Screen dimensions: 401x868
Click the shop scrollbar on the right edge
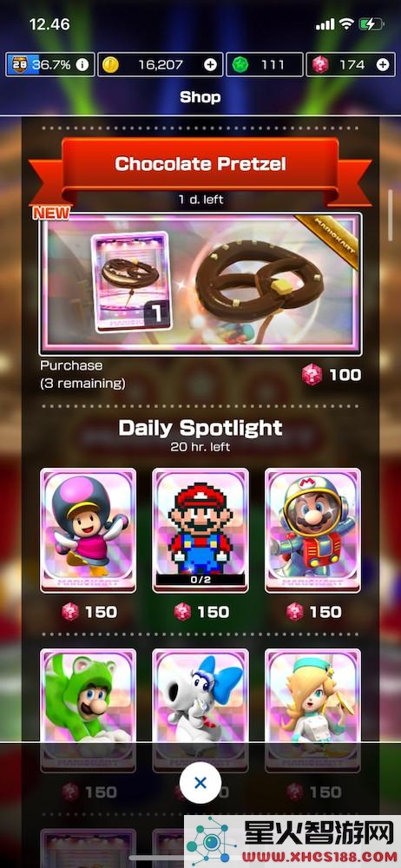point(391,215)
